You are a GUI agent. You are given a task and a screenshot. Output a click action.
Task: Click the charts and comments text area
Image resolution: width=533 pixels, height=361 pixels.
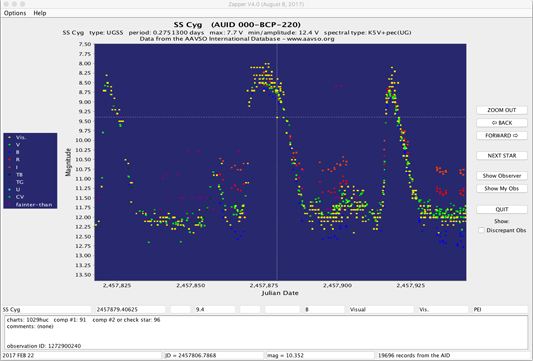[x=266, y=332]
